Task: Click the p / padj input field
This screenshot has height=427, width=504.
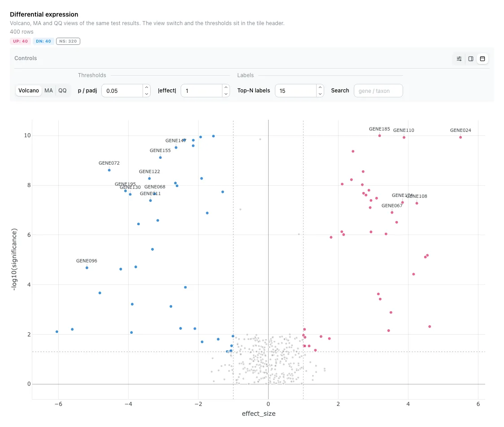Action: point(122,91)
